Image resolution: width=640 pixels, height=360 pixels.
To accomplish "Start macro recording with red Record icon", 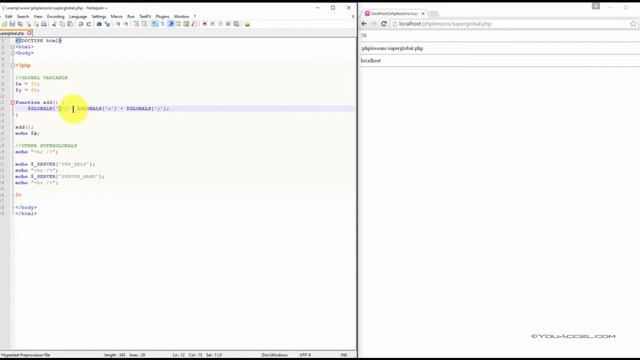I will (204, 24).
